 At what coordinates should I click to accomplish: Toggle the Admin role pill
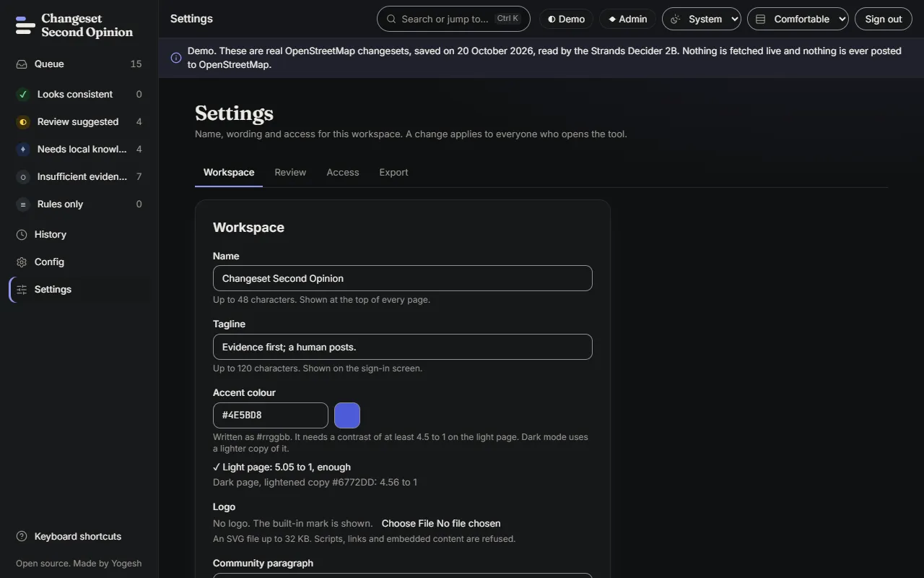click(x=627, y=20)
